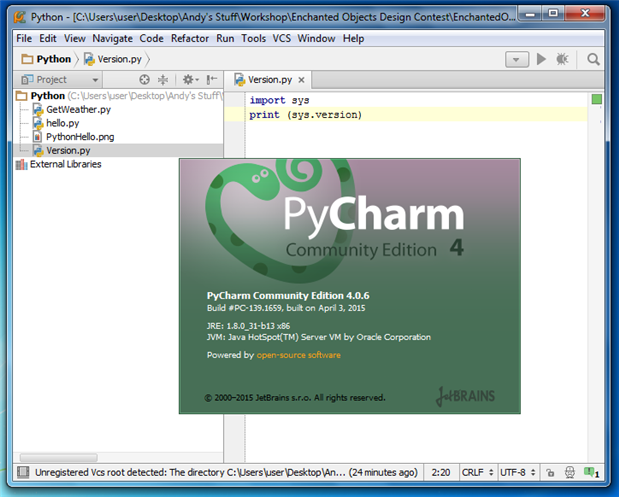The height and width of the screenshot is (497, 619).
Task: Click the Python folder icon in breadcrumb
Action: [27, 59]
